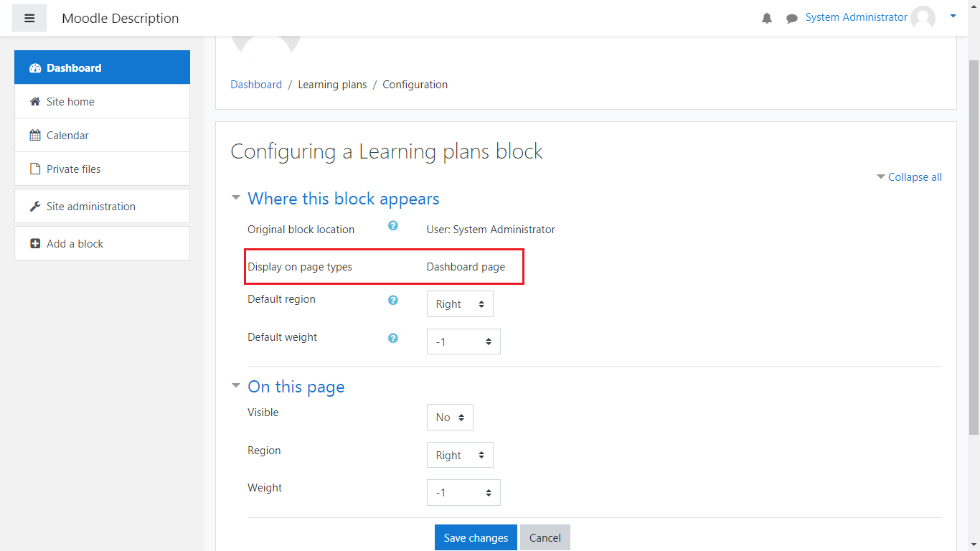
Task: Click the Cancel button
Action: (545, 538)
